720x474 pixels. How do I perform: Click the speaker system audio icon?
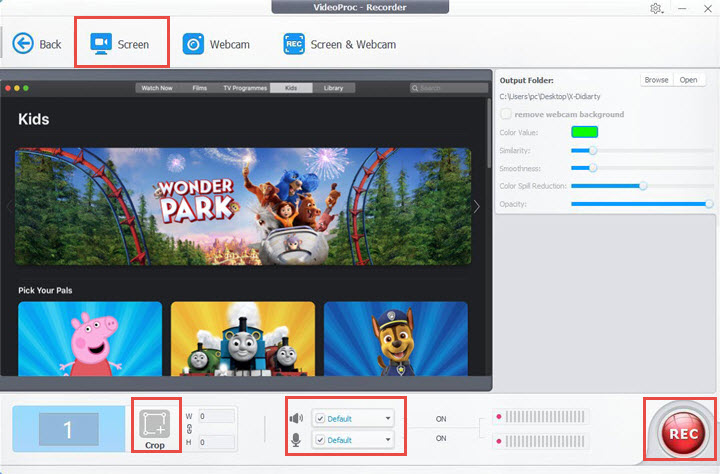pos(296,418)
